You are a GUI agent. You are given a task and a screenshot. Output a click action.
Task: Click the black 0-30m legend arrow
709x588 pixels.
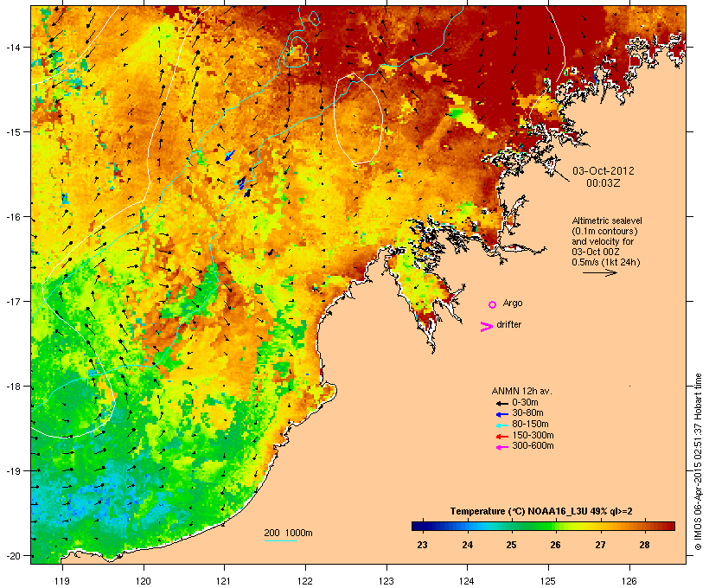pyautogui.click(x=501, y=404)
